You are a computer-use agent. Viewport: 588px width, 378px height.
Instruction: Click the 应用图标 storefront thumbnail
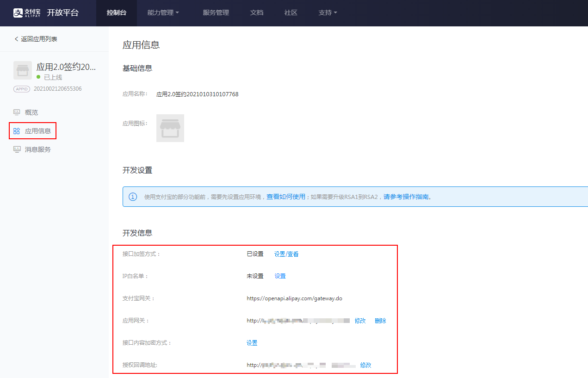pos(170,128)
